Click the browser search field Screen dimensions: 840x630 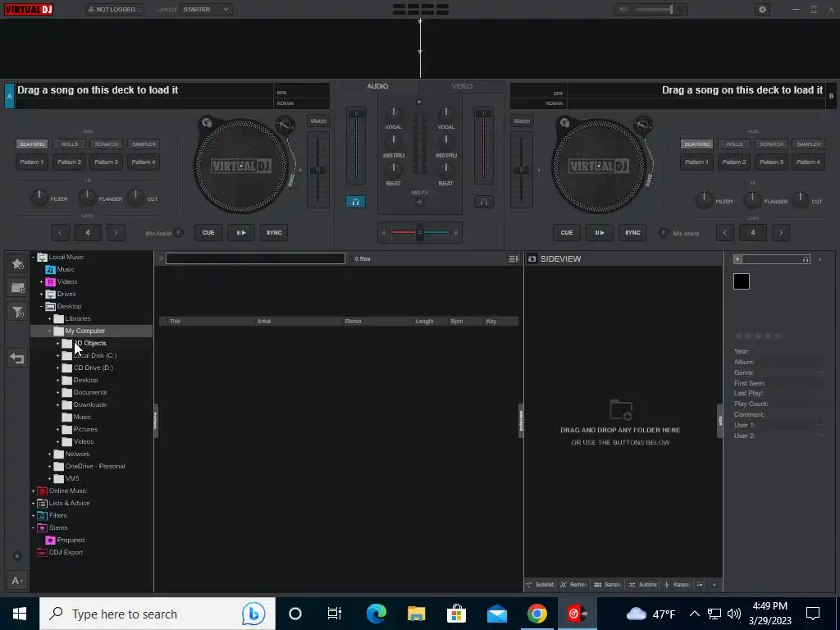[255, 258]
